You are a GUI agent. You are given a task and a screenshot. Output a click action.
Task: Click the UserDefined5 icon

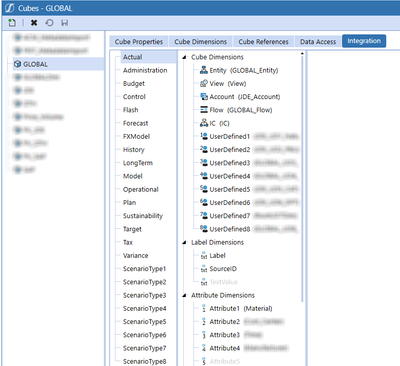coord(204,189)
